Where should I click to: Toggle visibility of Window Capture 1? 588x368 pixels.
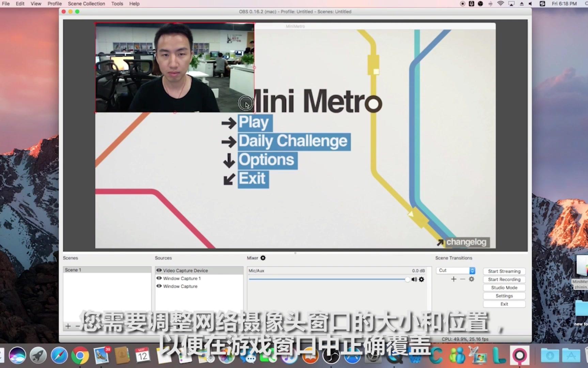click(159, 278)
